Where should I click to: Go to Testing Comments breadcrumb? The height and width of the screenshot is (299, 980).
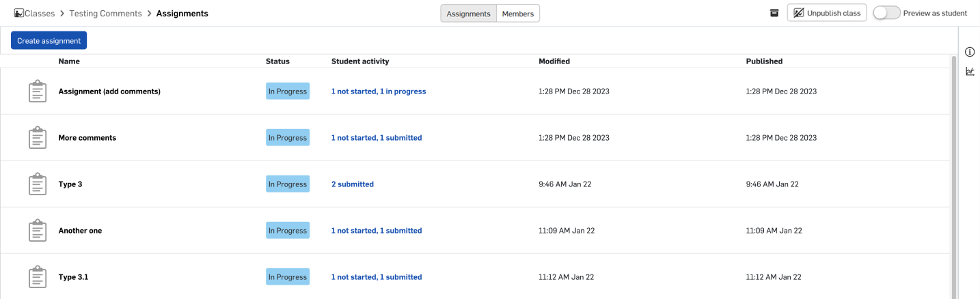105,14
